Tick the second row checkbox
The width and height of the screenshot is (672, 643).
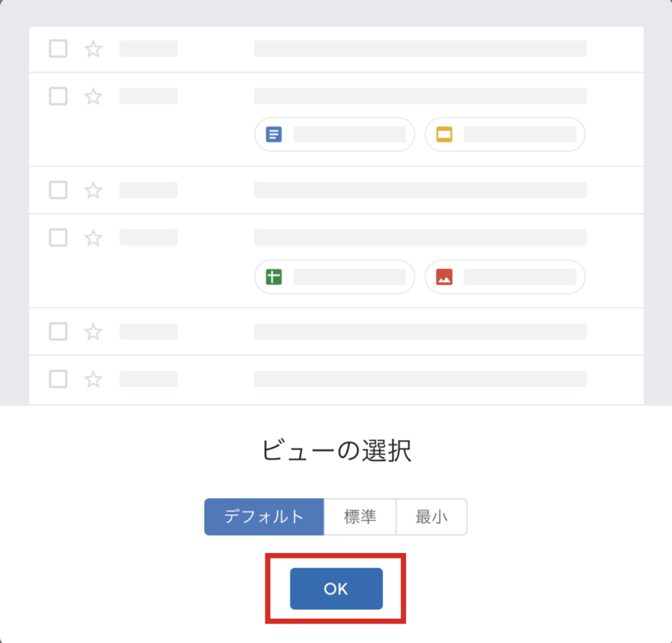pos(58,96)
